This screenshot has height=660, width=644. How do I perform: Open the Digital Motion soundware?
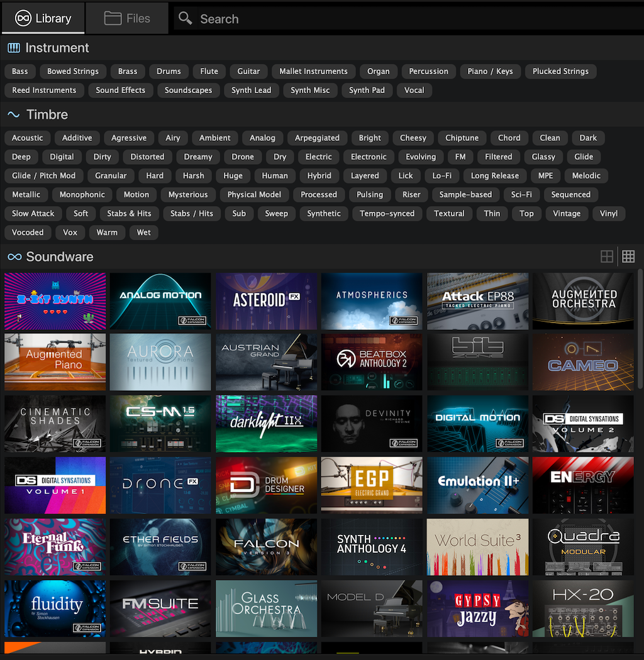[477, 424]
